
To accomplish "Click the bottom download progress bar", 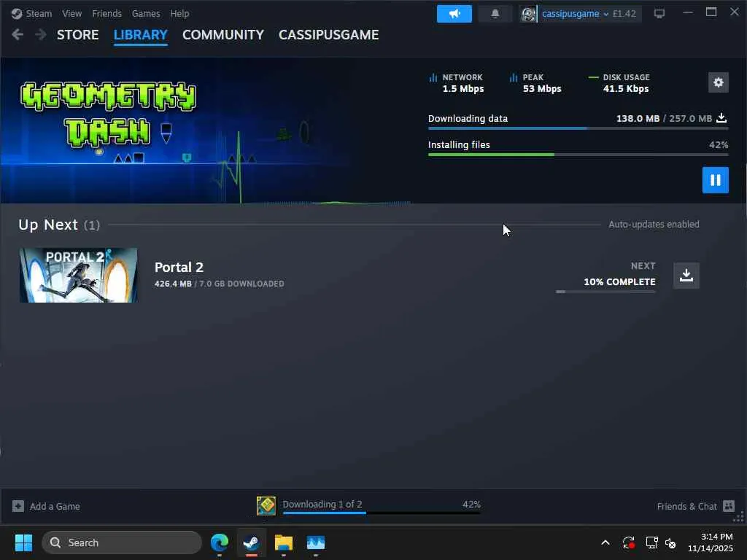I will pyautogui.click(x=382, y=513).
